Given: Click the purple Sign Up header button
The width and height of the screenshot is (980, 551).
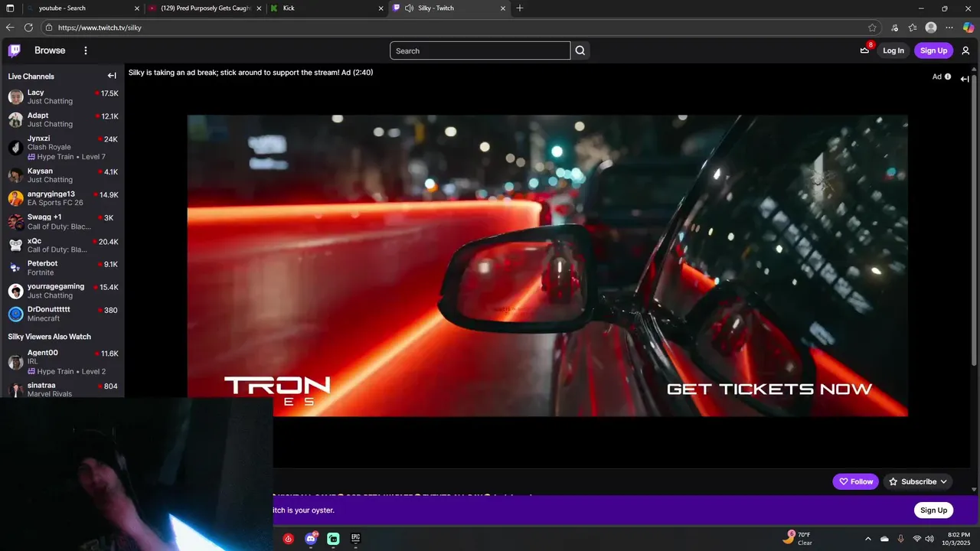Looking at the screenshot, I should coord(933,51).
